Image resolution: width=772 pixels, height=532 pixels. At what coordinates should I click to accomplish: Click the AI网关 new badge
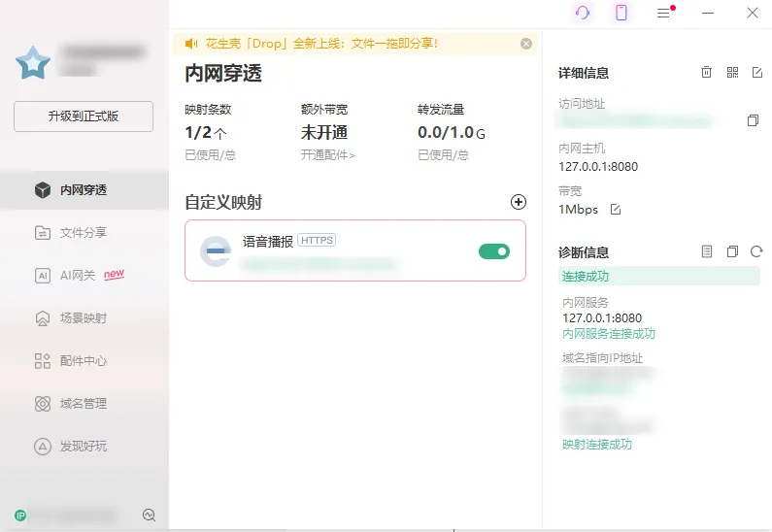114,274
